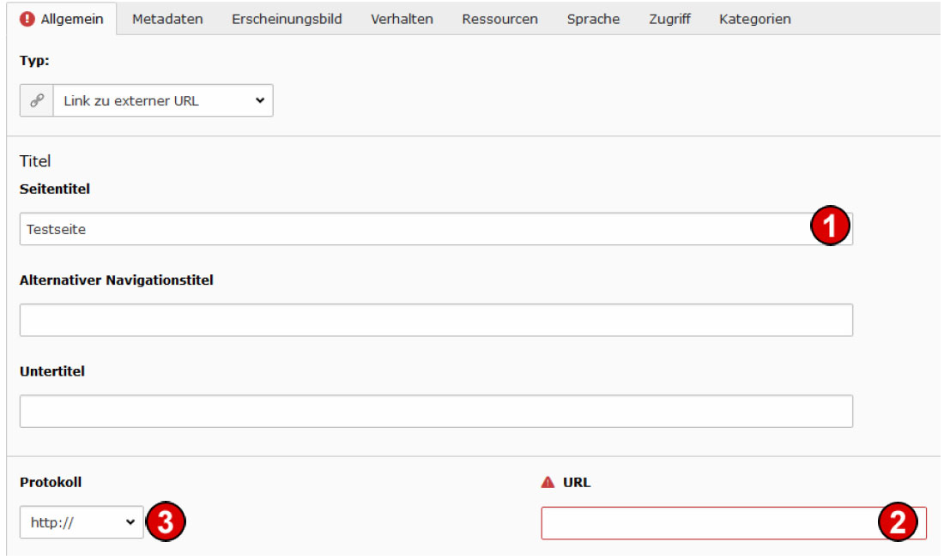Image resolution: width=944 pixels, height=560 pixels.
Task: Expand the Protokoll dropdown showing http://
Action: (x=82, y=522)
